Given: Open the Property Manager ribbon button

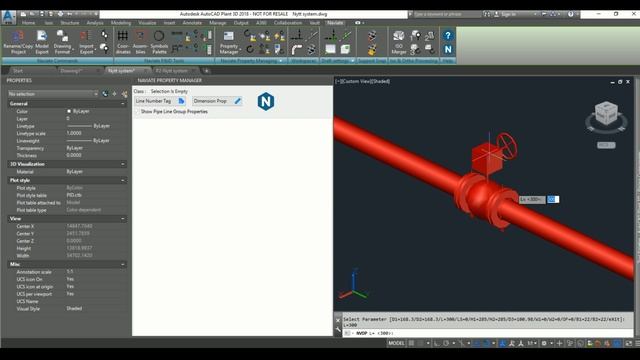Looking at the screenshot, I should click(229, 42).
